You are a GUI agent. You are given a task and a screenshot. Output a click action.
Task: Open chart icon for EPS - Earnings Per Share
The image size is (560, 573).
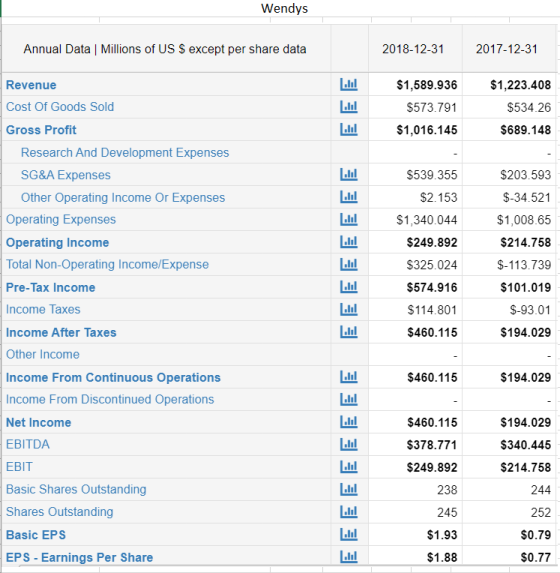click(x=349, y=557)
